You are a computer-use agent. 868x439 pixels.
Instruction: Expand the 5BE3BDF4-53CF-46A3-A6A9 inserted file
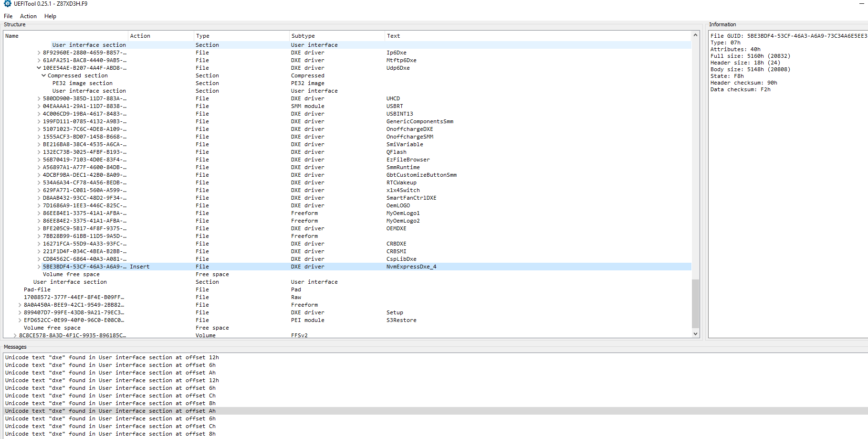point(39,267)
